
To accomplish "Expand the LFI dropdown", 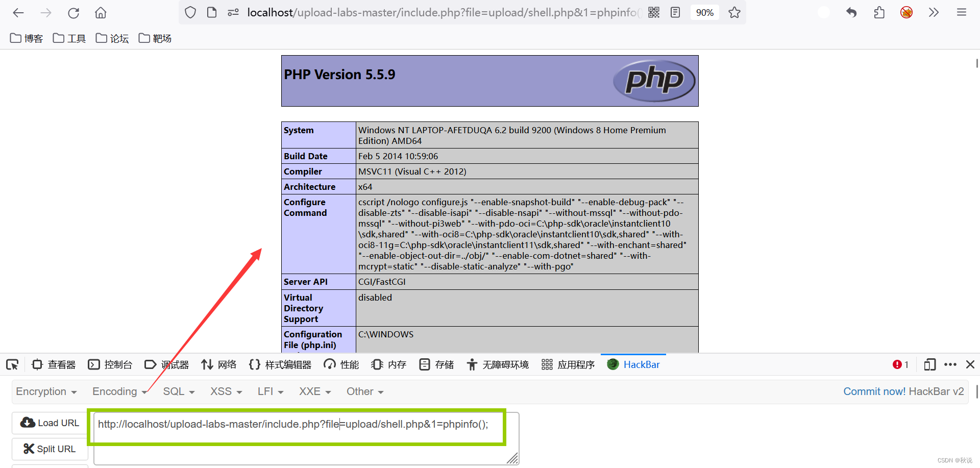I will pyautogui.click(x=271, y=391).
